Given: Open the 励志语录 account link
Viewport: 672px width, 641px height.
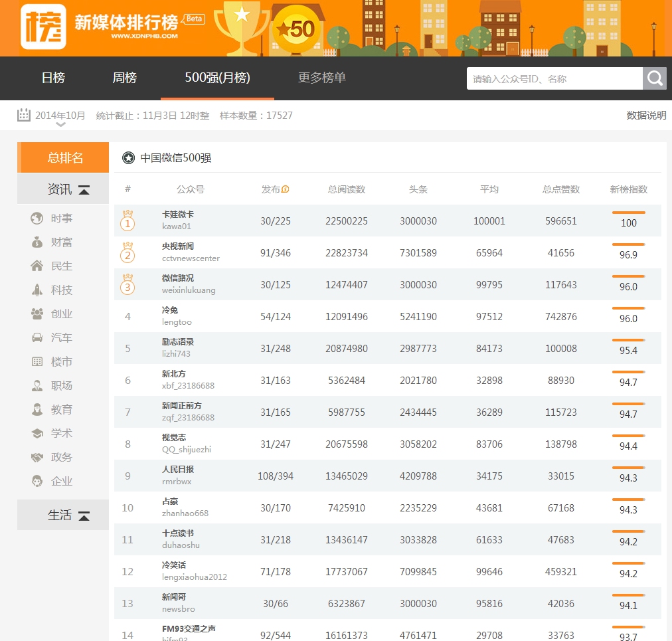Looking at the screenshot, I should coord(178,341).
